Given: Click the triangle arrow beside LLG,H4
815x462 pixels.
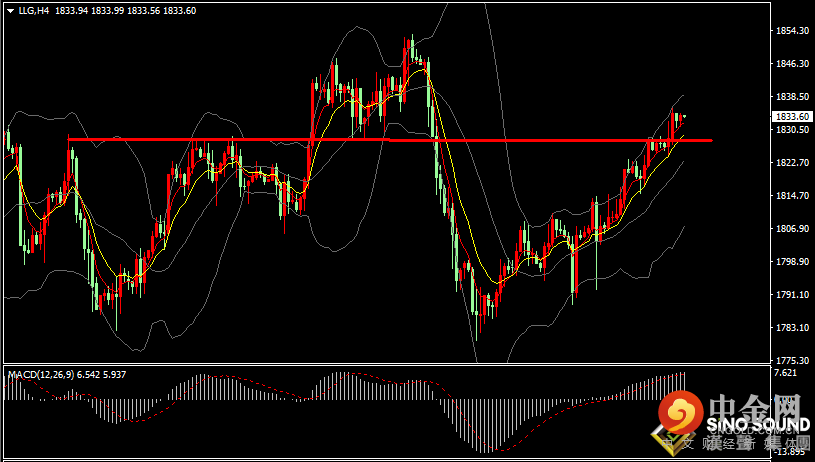Looking at the screenshot, I should coord(10,11).
